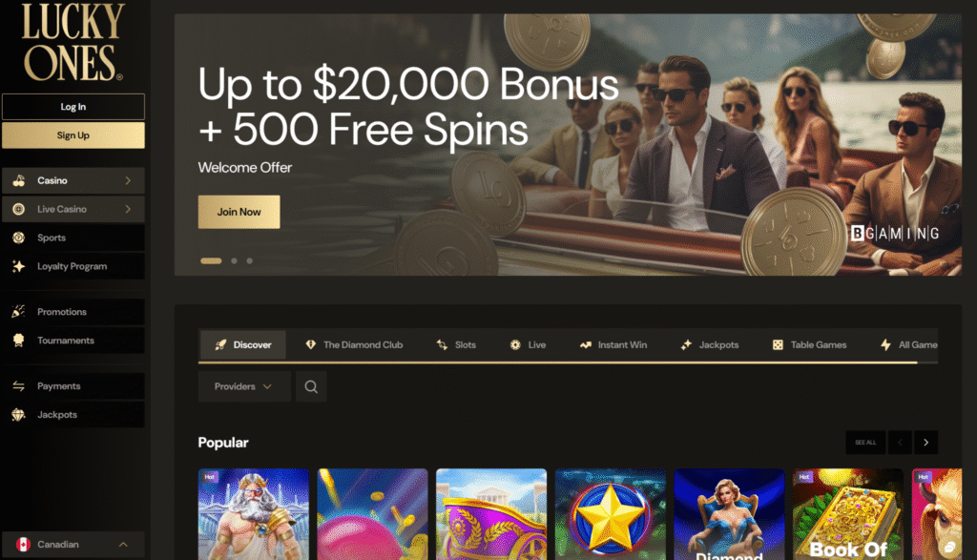Click the Canadian flag icon
The image size is (977, 560).
(23, 545)
